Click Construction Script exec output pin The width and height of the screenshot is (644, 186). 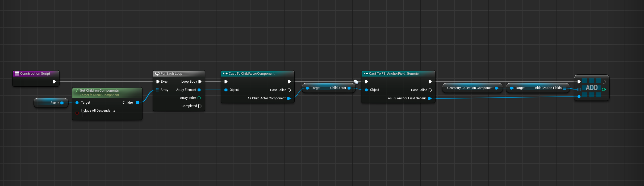point(54,82)
